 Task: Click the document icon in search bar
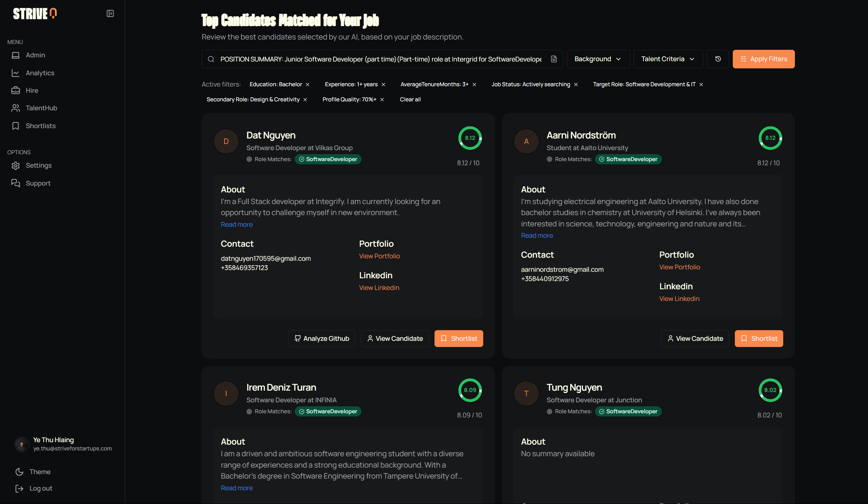point(554,59)
